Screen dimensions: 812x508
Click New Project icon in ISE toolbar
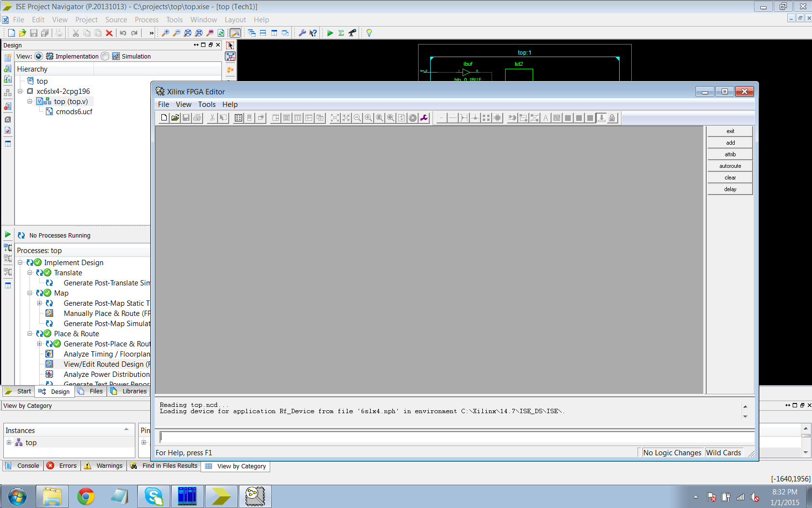point(12,33)
